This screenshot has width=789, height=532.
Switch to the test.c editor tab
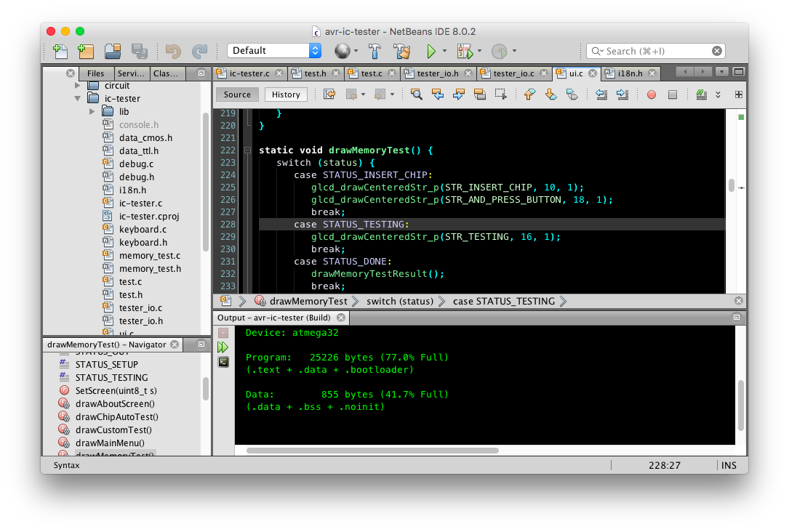(x=371, y=73)
